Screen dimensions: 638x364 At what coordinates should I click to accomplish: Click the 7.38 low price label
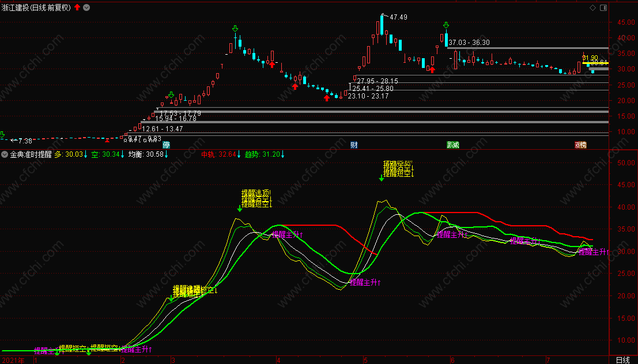(x=25, y=141)
